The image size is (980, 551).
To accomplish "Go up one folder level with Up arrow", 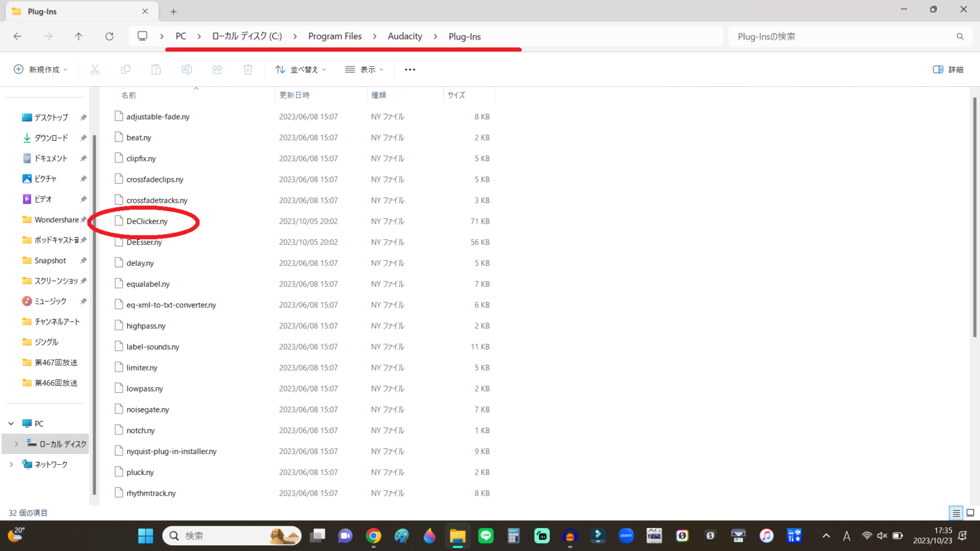I will (78, 36).
